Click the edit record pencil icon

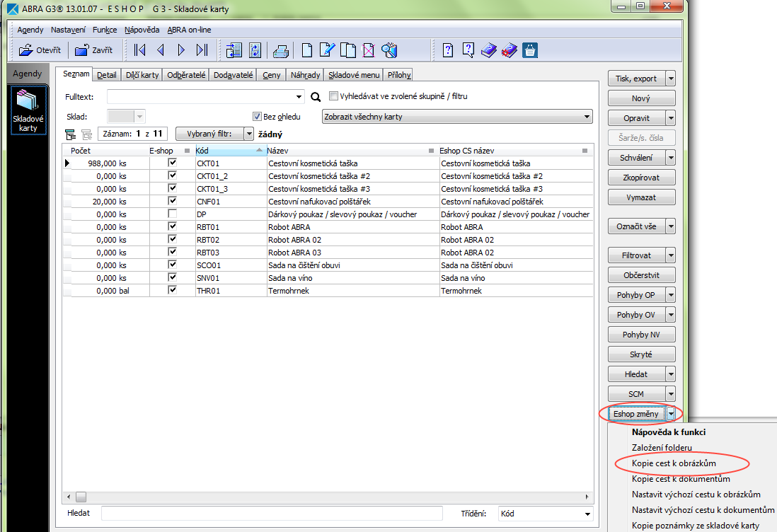coord(327,50)
